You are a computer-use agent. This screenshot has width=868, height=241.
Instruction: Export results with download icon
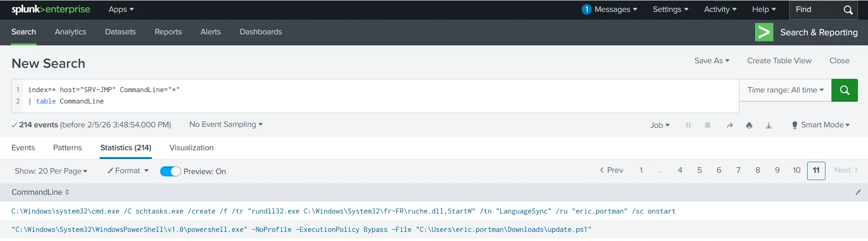click(769, 125)
